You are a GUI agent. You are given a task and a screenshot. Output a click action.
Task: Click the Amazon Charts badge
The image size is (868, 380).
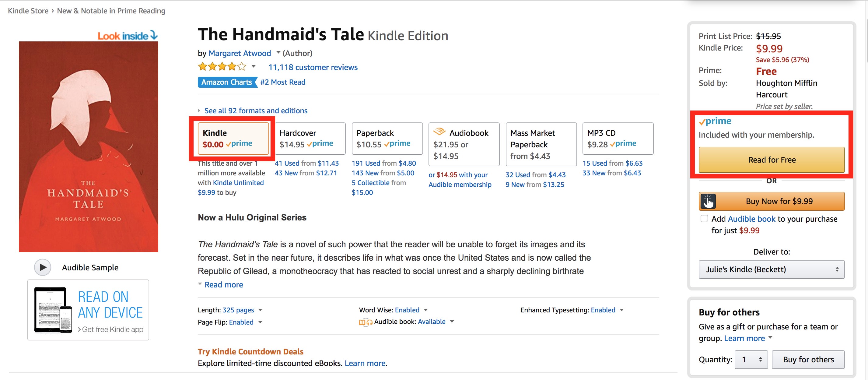[227, 82]
